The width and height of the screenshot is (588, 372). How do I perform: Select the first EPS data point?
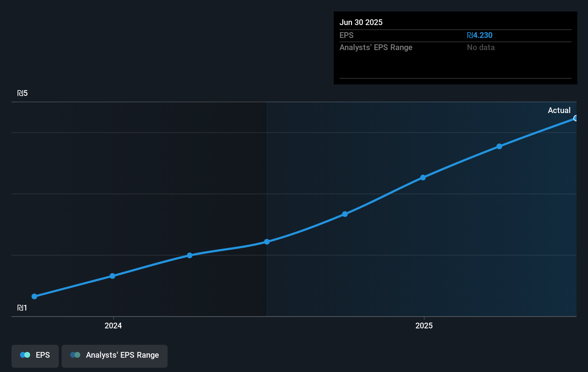point(34,296)
